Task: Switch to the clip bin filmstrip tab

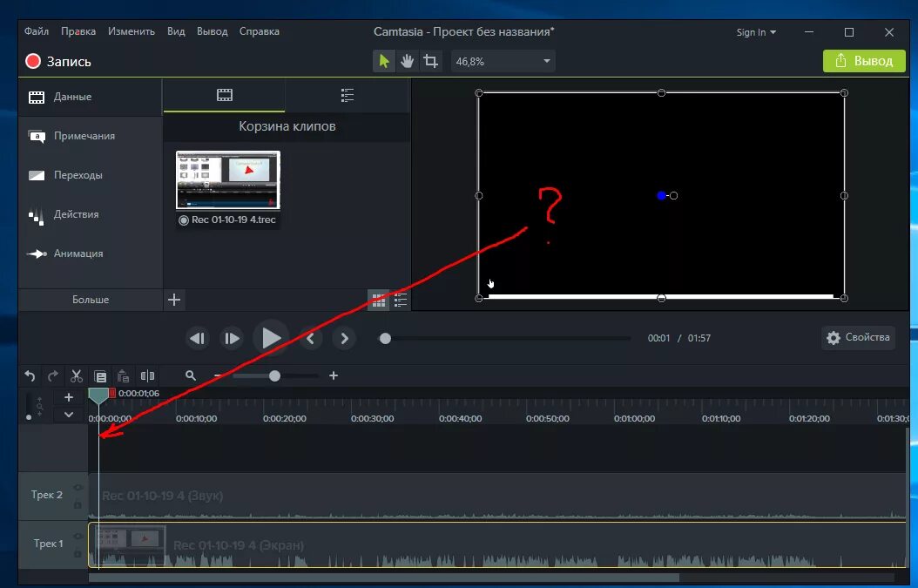Action: 224,95
